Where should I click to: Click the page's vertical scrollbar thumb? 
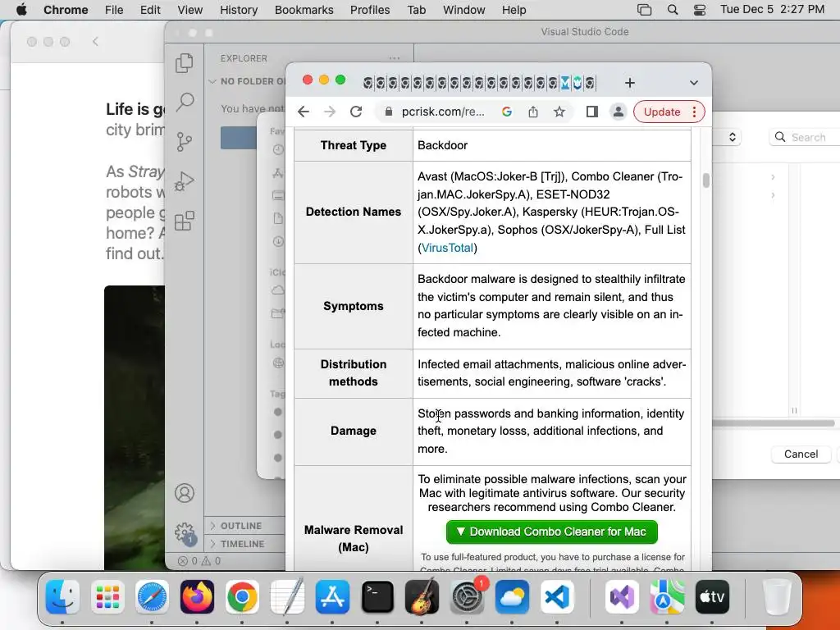pos(705,180)
